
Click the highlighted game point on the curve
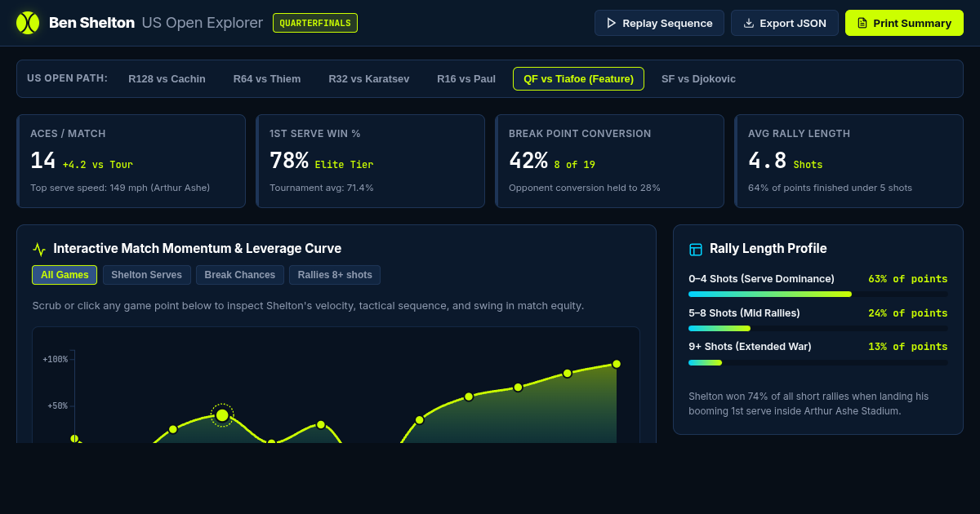[x=222, y=415]
